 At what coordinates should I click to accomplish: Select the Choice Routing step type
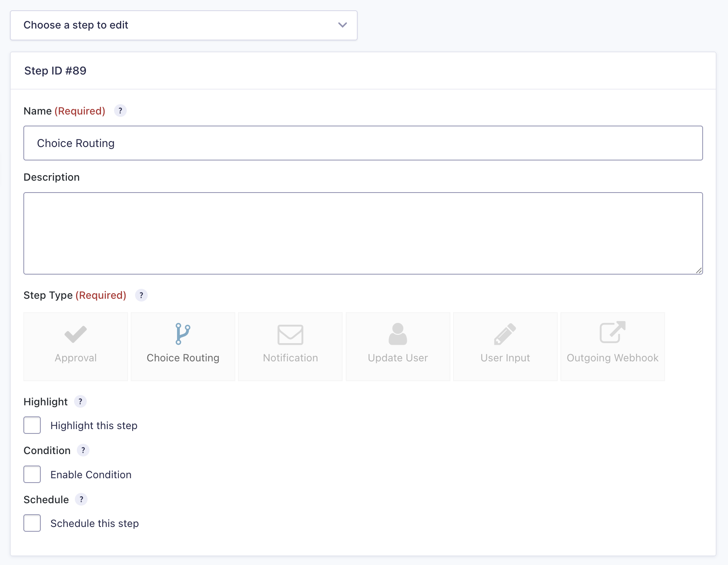click(183, 347)
